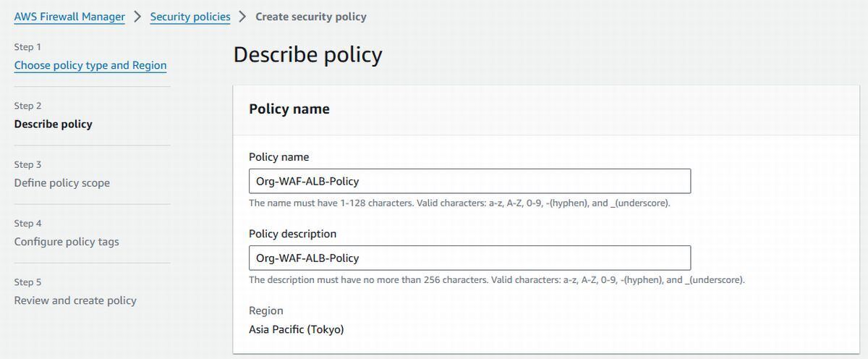The width and height of the screenshot is (868, 359).
Task: Go to Security policies breadcrumb
Action: click(x=190, y=17)
